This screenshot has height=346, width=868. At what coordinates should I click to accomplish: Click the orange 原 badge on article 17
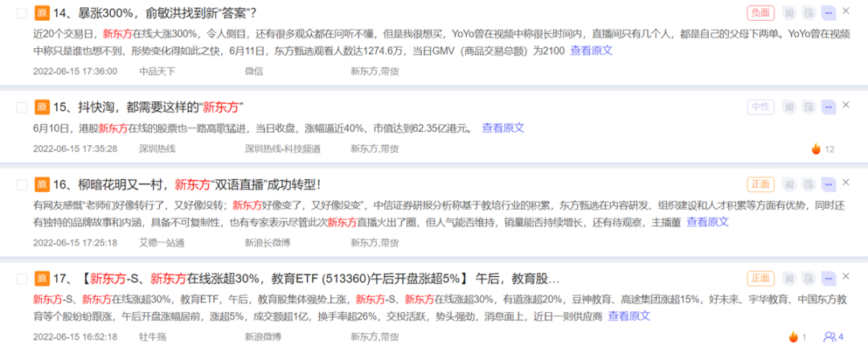pos(42,278)
